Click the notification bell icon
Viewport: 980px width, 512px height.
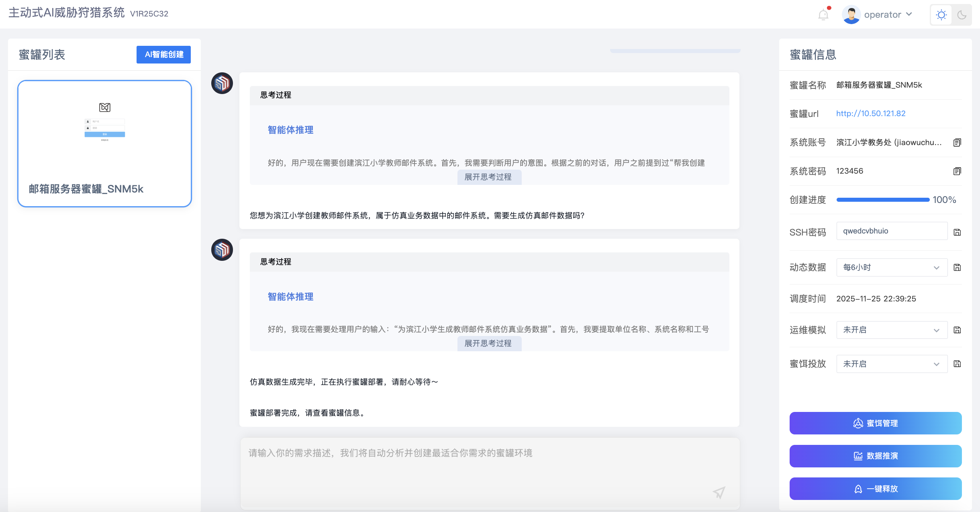tap(823, 15)
